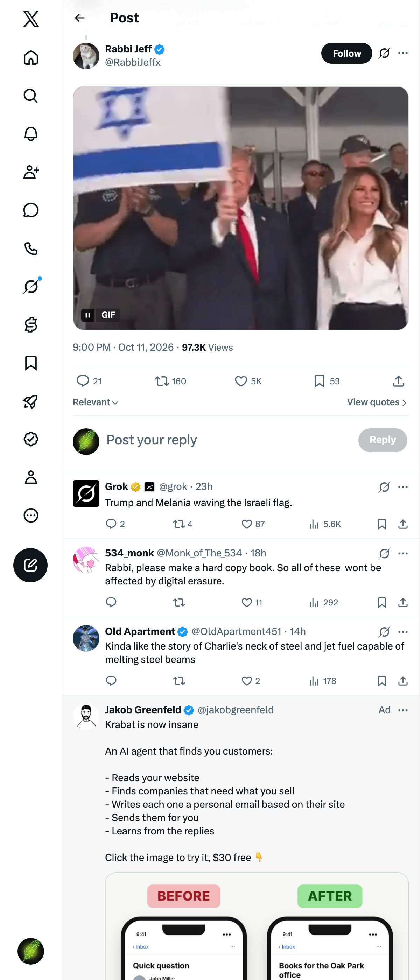Share Rabbi Jeff's post with share icon

tap(398, 381)
